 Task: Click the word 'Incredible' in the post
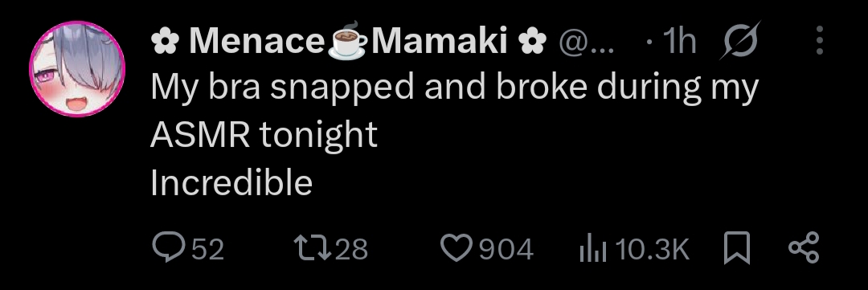coord(231,183)
